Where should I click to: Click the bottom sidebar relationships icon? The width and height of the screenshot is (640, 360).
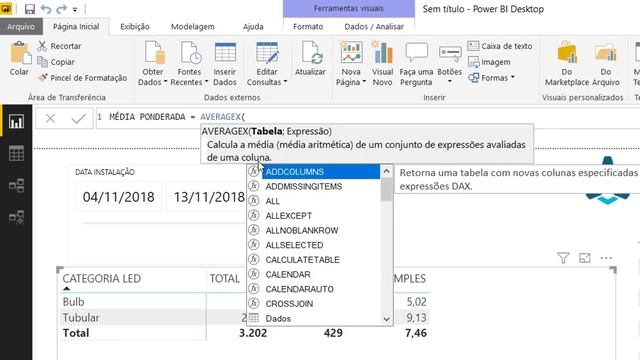[x=16, y=217]
